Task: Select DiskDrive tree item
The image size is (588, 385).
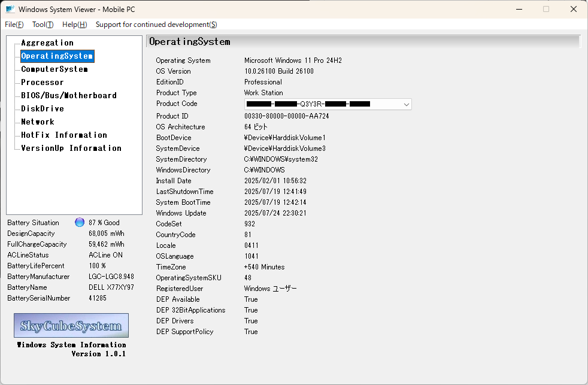Action: click(x=43, y=108)
